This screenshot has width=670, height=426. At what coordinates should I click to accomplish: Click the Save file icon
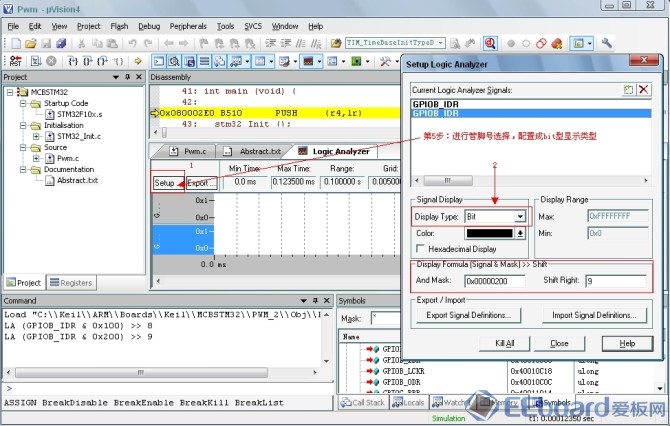click(x=47, y=44)
